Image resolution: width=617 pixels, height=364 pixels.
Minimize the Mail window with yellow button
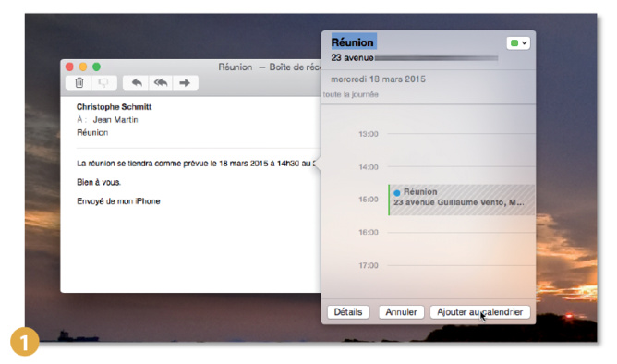click(83, 67)
